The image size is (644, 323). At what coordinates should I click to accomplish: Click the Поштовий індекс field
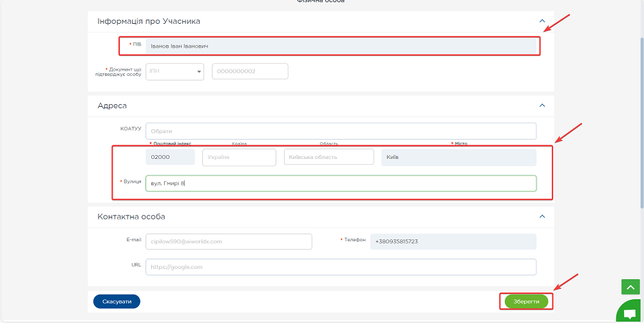[x=170, y=158]
